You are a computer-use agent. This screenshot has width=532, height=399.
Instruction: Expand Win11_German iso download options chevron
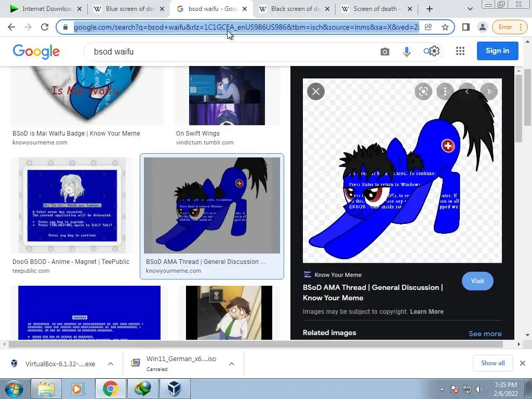232,364
